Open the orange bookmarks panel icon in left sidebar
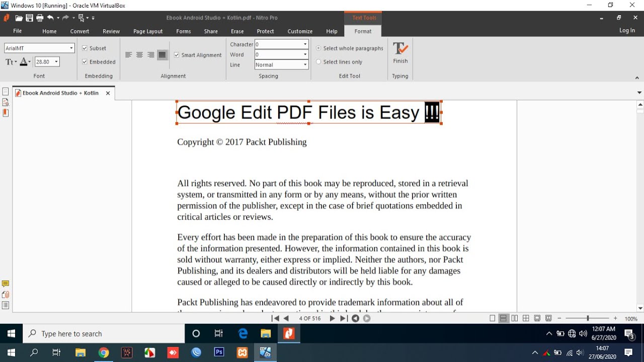The image size is (644, 362). coord(6,113)
